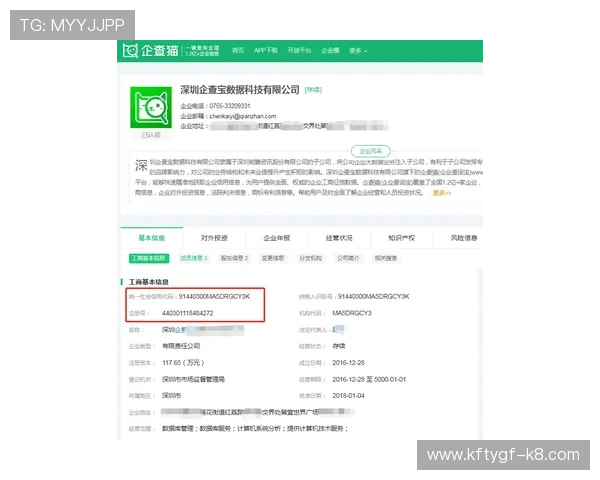The image size is (600, 480).
Task: Click the rounded button above the company description
Action: (x=371, y=151)
